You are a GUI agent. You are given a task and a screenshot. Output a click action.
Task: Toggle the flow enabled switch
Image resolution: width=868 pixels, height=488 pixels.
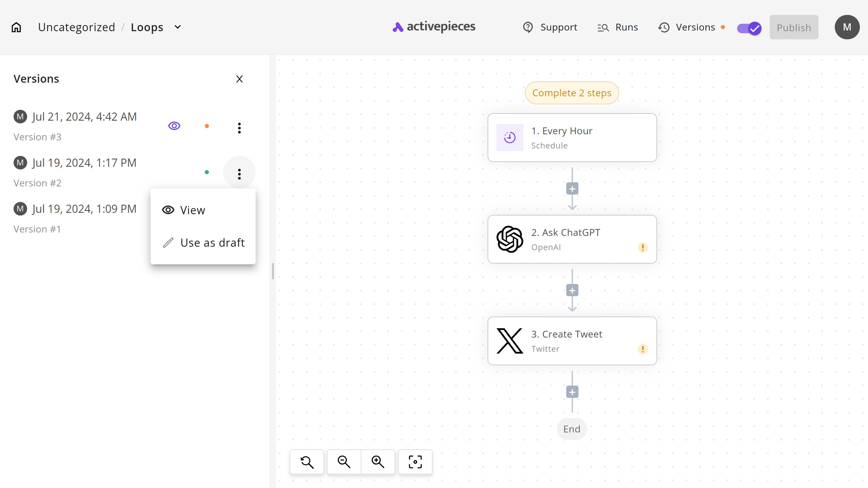pyautogui.click(x=749, y=28)
